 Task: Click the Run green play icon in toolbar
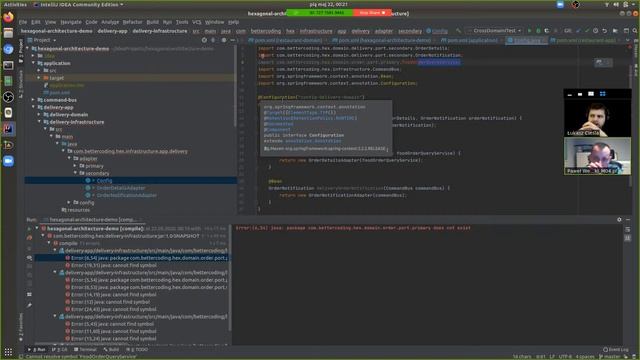529,31
